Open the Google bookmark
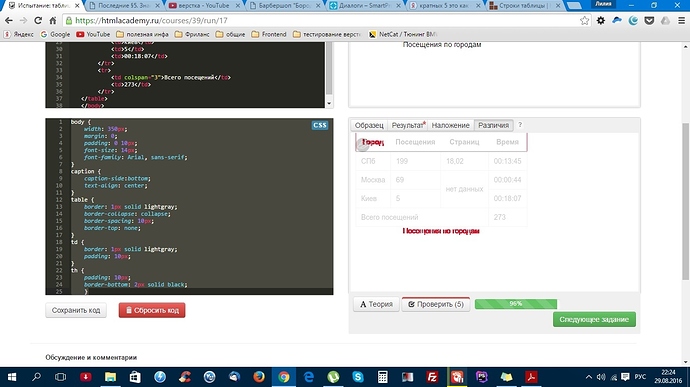The image size is (690, 387). 55,34
